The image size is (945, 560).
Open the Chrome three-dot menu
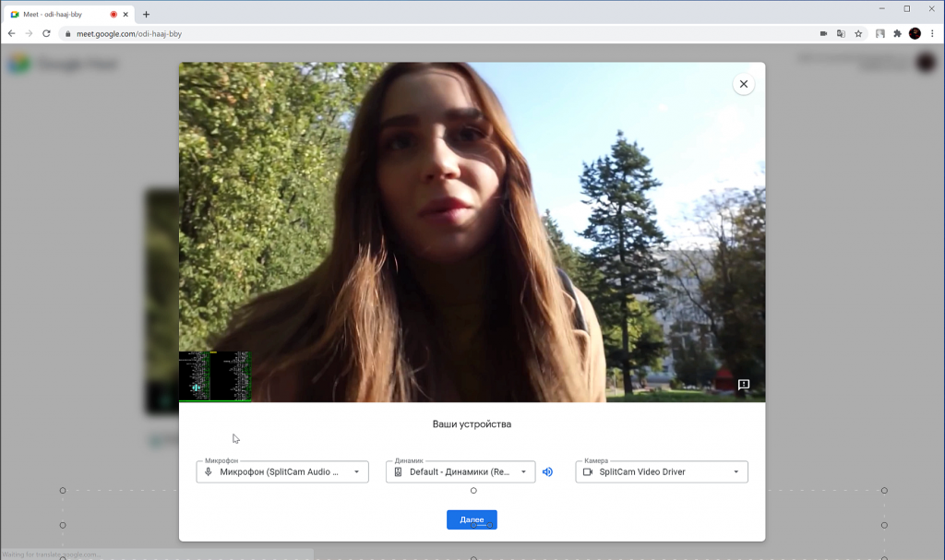(x=932, y=34)
